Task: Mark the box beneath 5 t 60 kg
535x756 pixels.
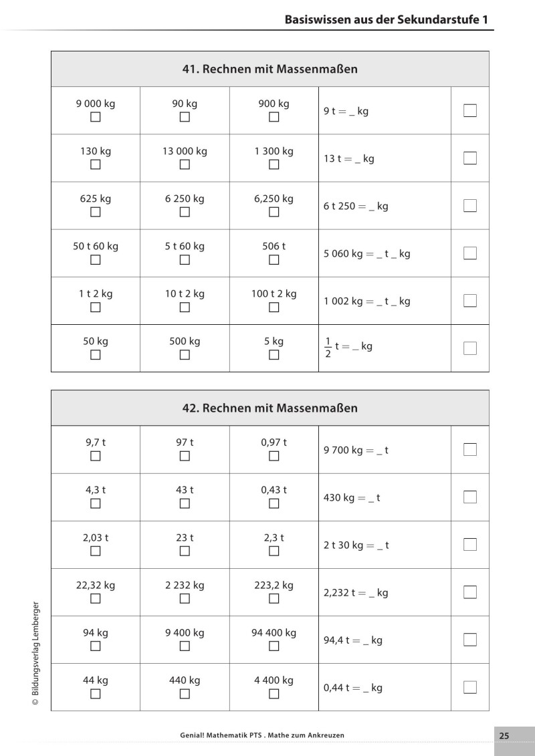Action: pyautogui.click(x=185, y=260)
